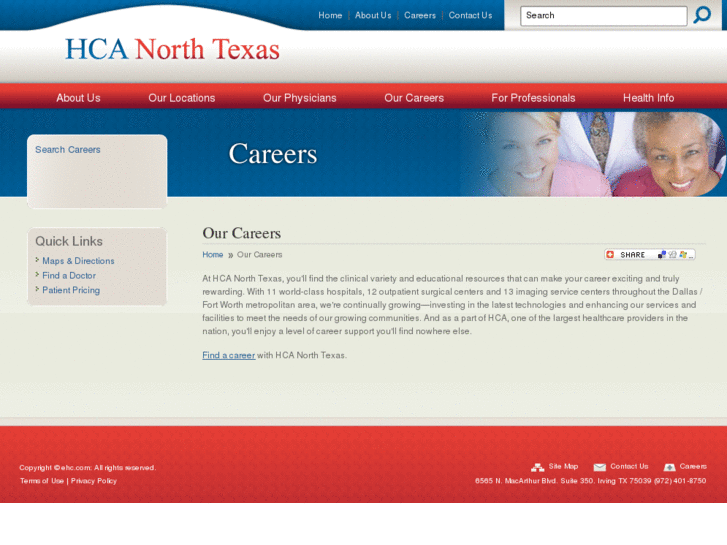Screen dimensions: 727x545
Task: Click the red plus Share icon
Action: click(610, 255)
